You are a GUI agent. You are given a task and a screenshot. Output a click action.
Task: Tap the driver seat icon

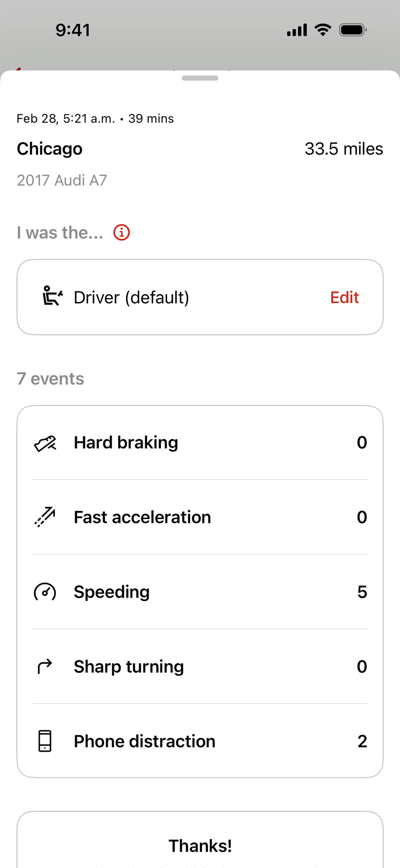coord(52,296)
